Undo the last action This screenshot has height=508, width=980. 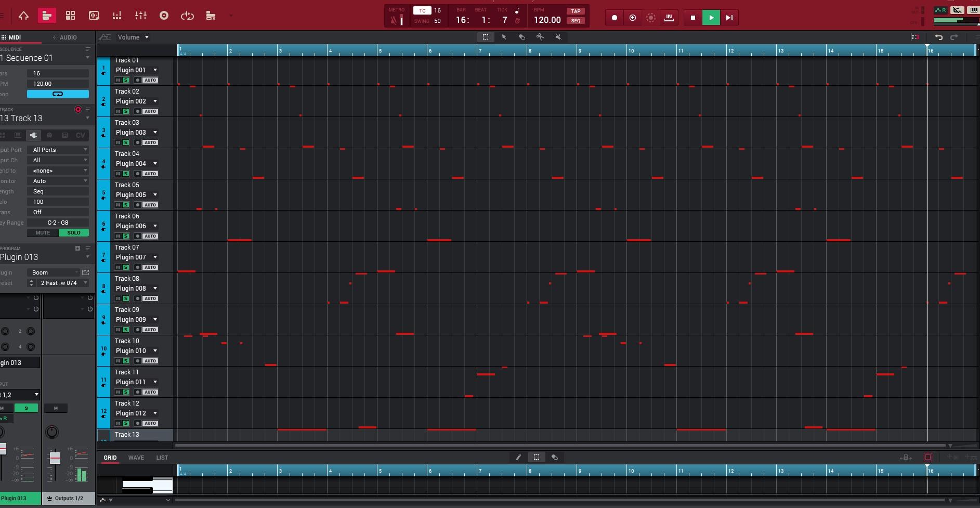(x=938, y=37)
